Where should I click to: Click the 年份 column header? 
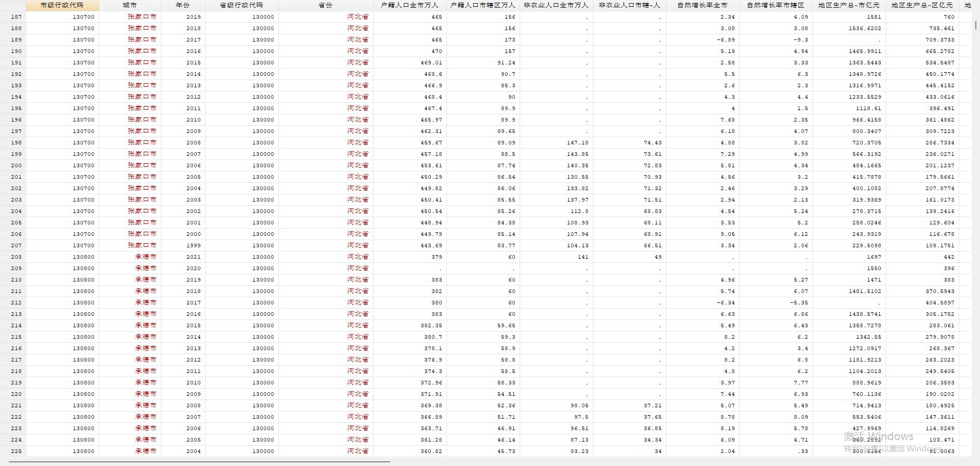pos(183,5)
